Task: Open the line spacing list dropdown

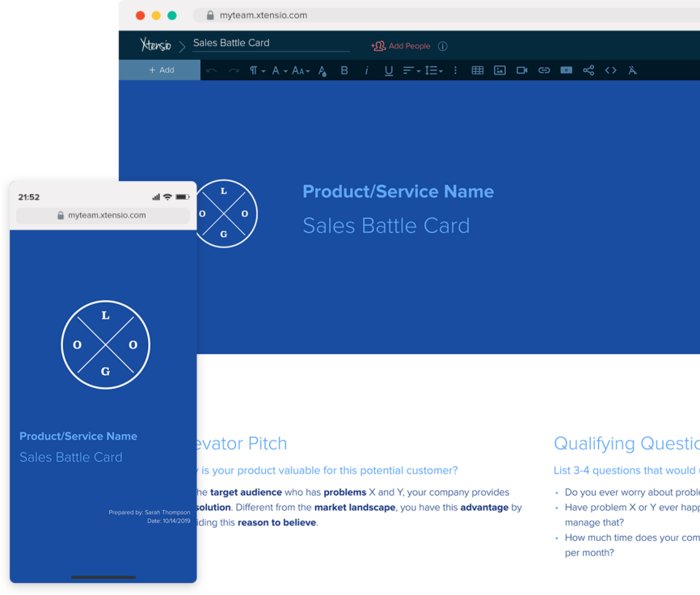Action: tap(433, 70)
